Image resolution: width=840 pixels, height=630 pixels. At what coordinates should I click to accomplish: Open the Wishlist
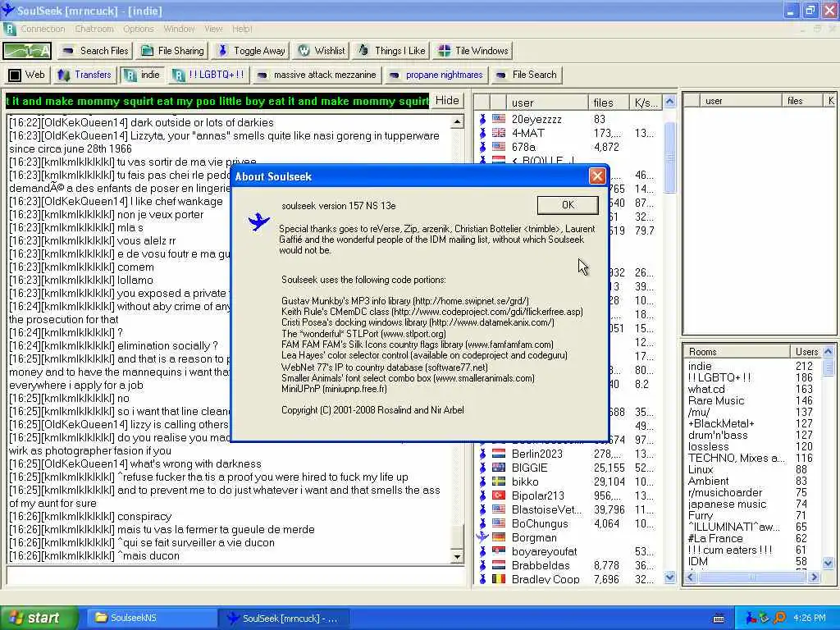pos(322,51)
